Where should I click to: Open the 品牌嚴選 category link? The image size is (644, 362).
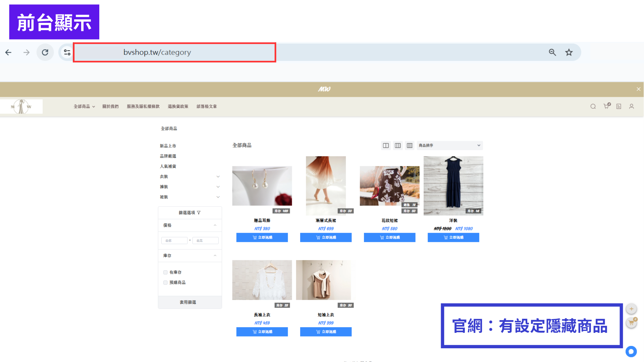[168, 156]
